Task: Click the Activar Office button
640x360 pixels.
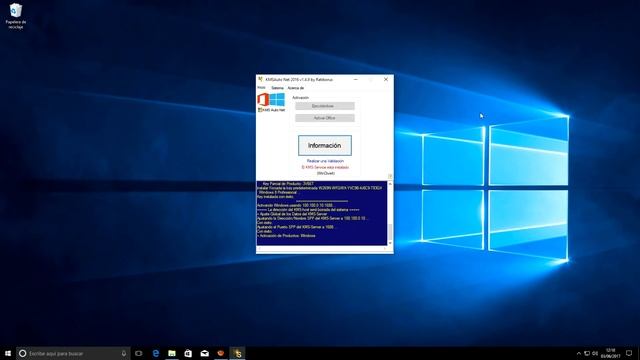Action: click(324, 118)
